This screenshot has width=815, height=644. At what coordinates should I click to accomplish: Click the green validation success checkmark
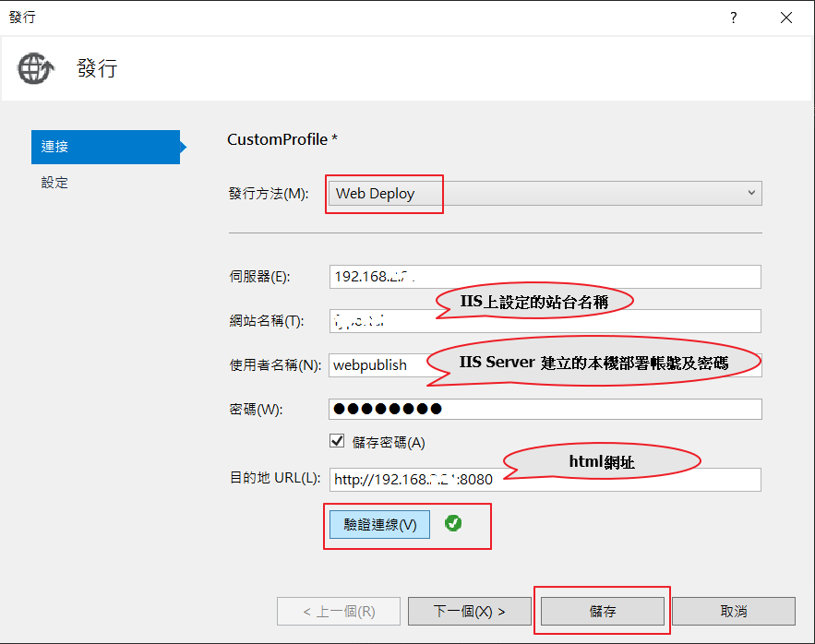[453, 523]
